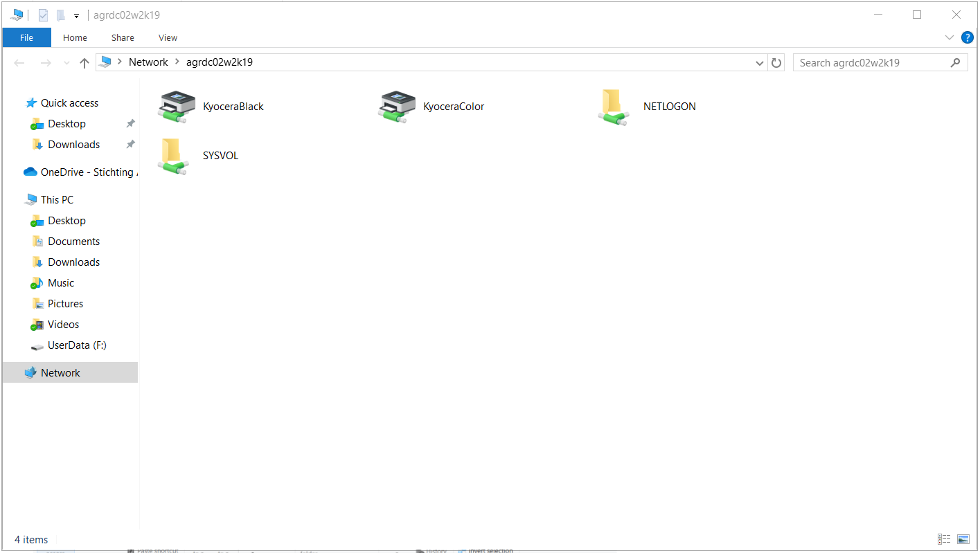Open the recent locations dropdown arrow
The width and height of the screenshot is (980, 553).
point(66,63)
